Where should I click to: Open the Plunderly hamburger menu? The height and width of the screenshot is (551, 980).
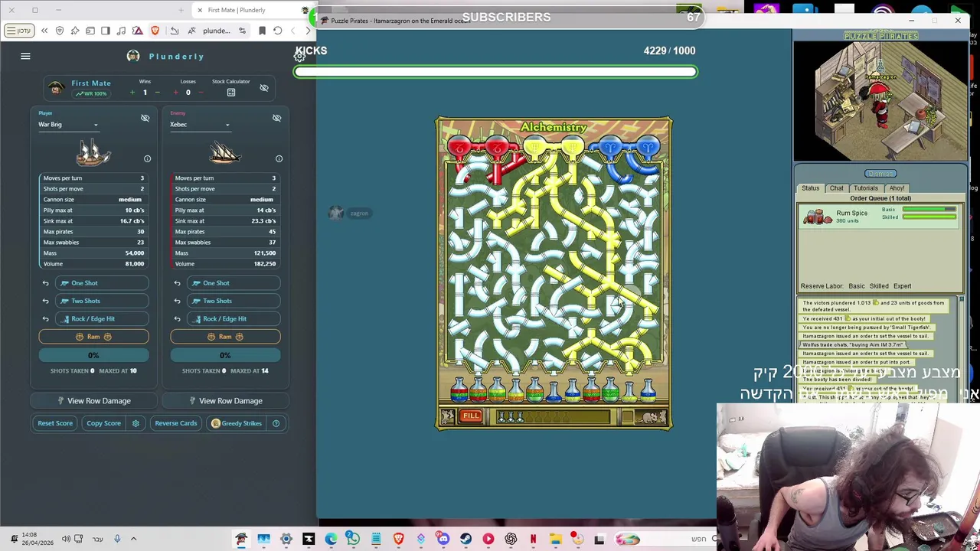(x=25, y=56)
